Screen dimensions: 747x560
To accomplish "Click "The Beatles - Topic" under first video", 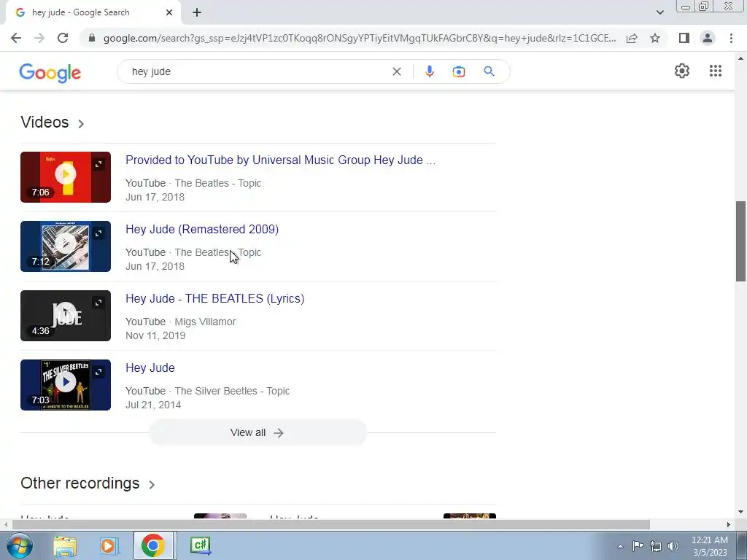I will point(217,183).
